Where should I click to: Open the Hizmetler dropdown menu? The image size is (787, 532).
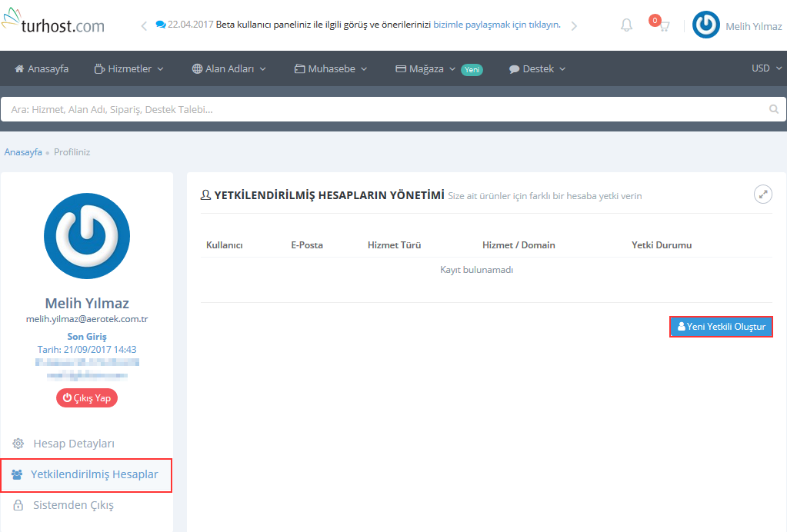[x=128, y=68]
